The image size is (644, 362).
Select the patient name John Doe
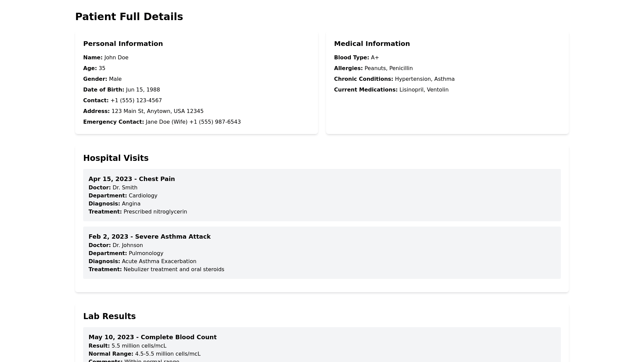click(116, 58)
